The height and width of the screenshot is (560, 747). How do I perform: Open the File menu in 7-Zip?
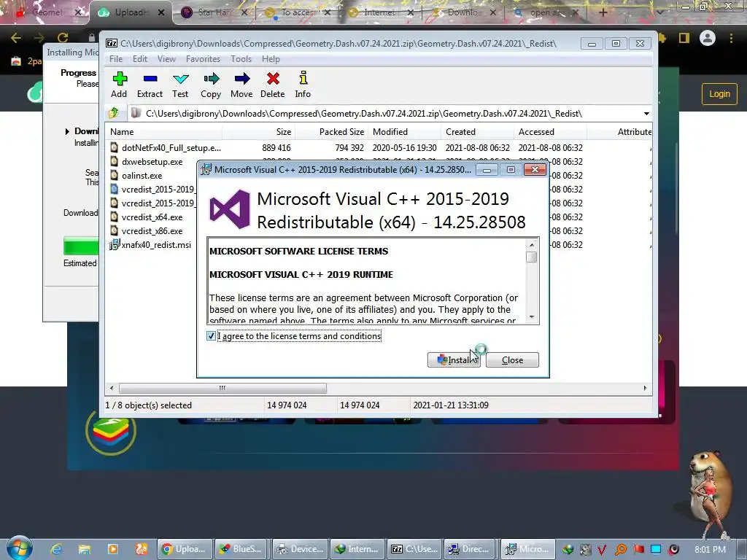[116, 59]
